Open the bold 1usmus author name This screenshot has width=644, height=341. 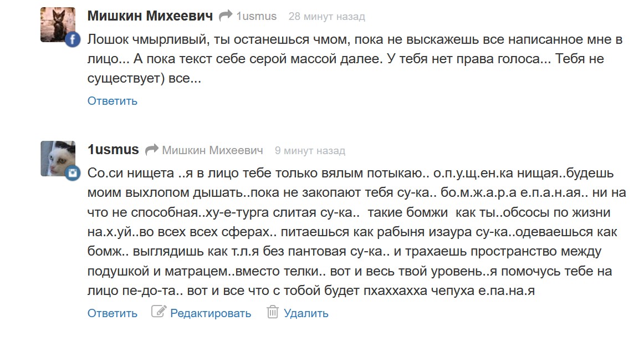(113, 150)
